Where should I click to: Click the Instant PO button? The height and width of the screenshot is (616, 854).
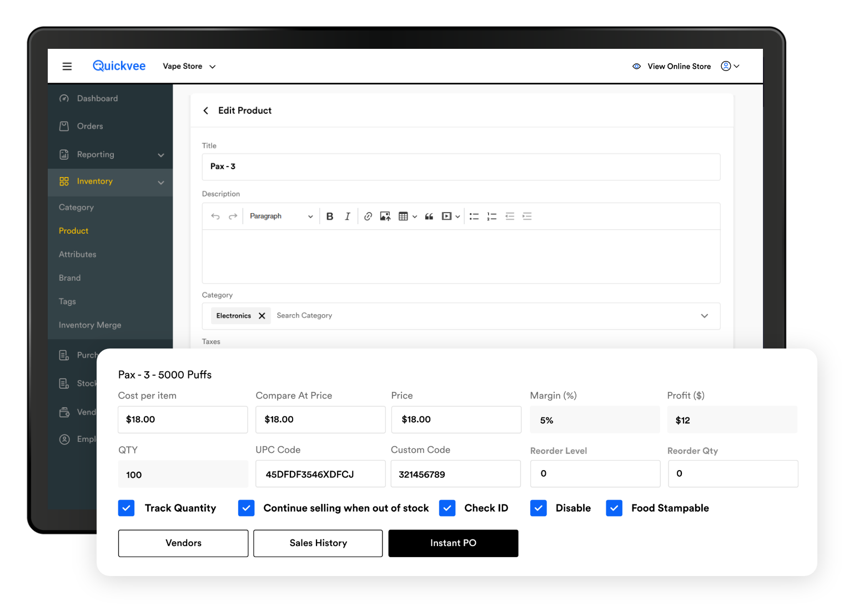tap(453, 543)
